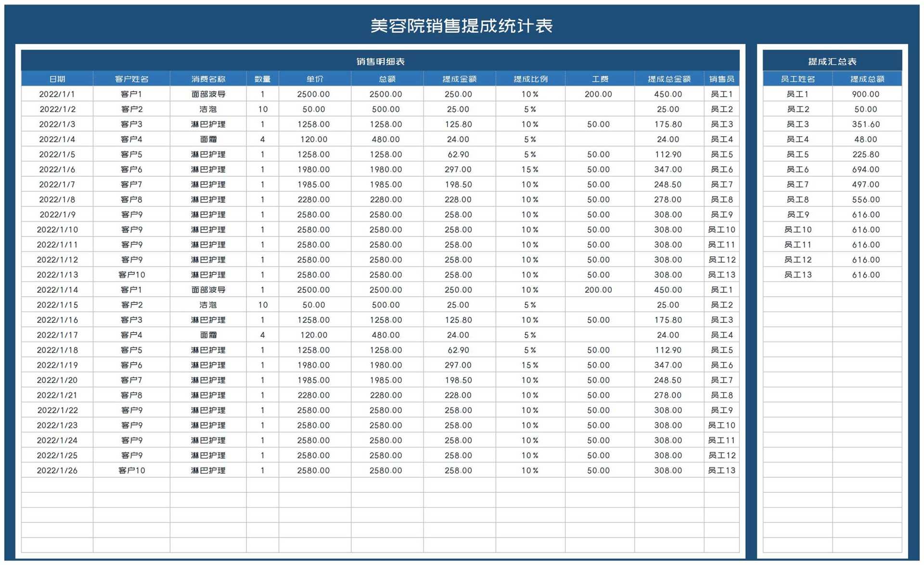Select 员工13 in the summary table
This screenshot has width=924, height=565.
797,275
